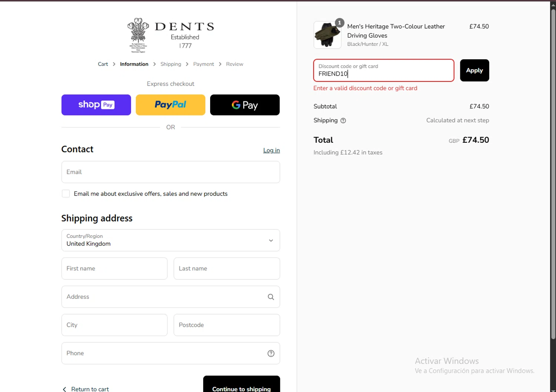This screenshot has height=392, width=556.
Task: Click the item quantity badge on gloves
Action: (340, 23)
